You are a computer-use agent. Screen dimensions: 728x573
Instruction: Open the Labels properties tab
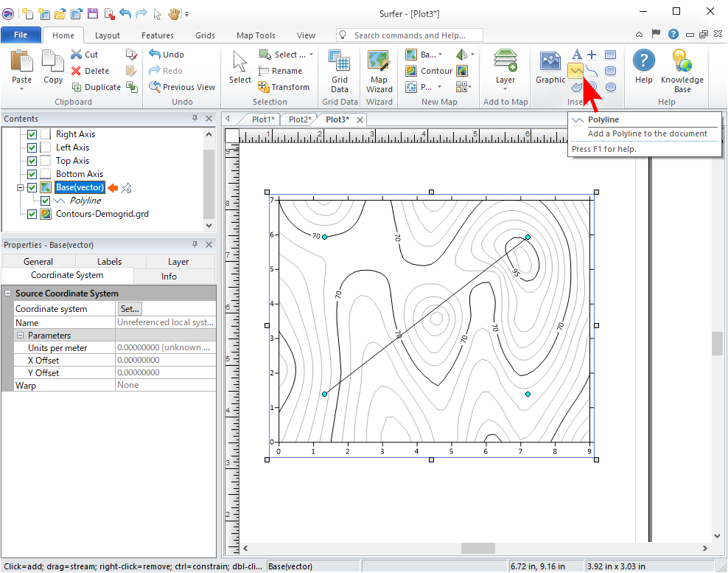pos(110,262)
